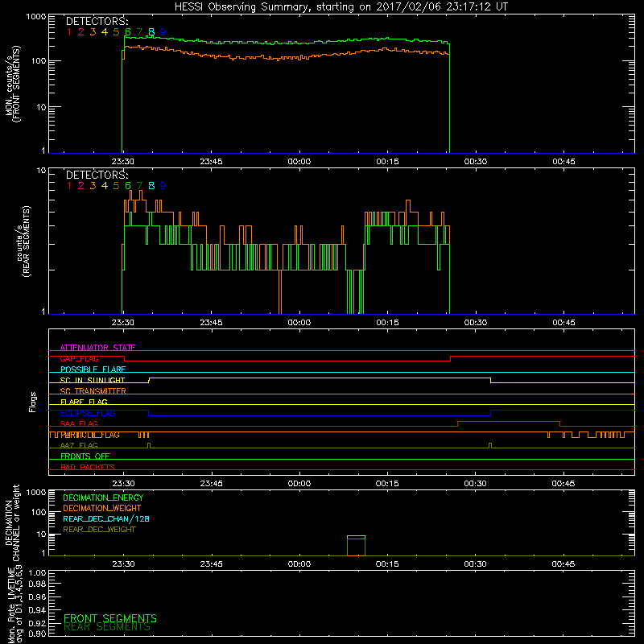Click the Flags y-axis title
Viewport: 644px width, 644px height.
click(33, 402)
